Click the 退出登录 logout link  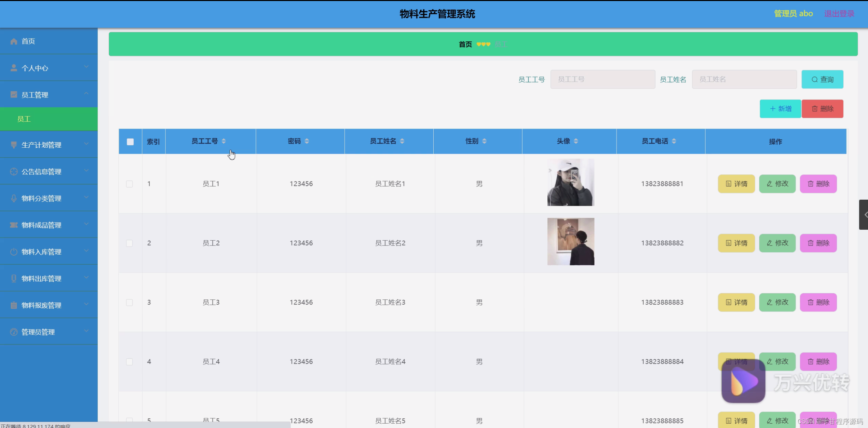(x=839, y=14)
